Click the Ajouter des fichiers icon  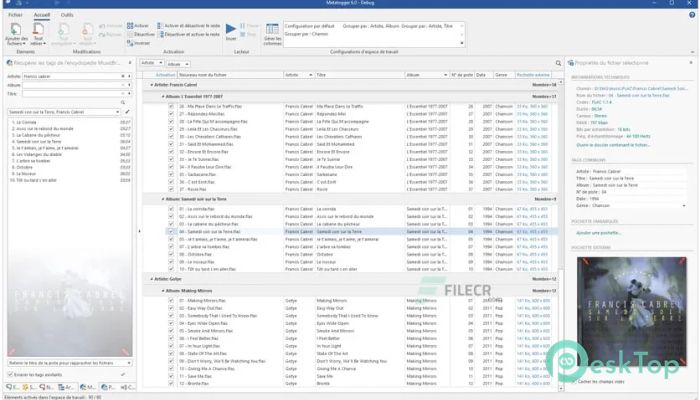[x=16, y=29]
